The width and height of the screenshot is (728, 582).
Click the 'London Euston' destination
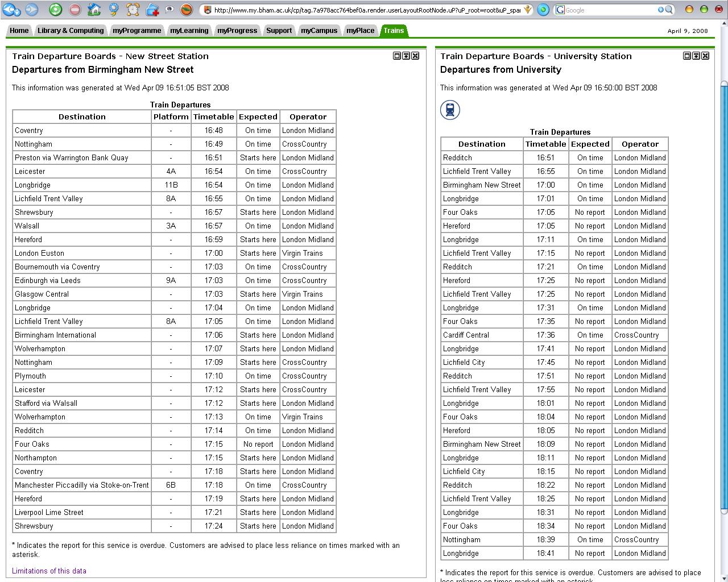point(39,253)
